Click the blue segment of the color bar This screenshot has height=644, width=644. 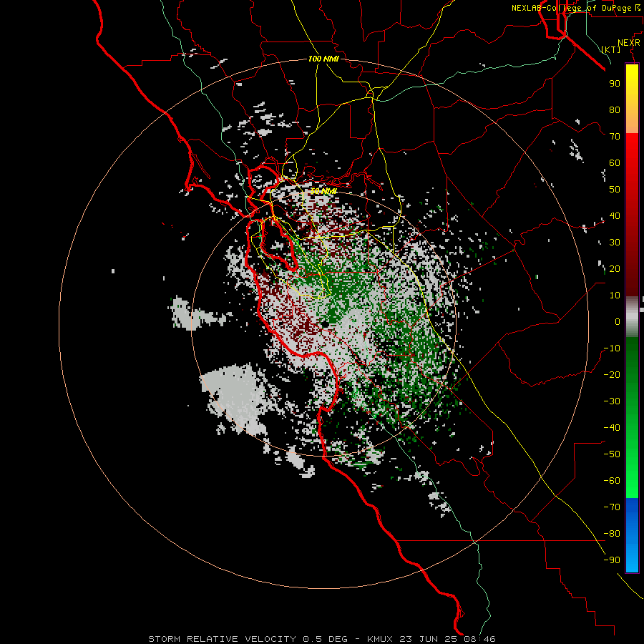tap(632, 535)
